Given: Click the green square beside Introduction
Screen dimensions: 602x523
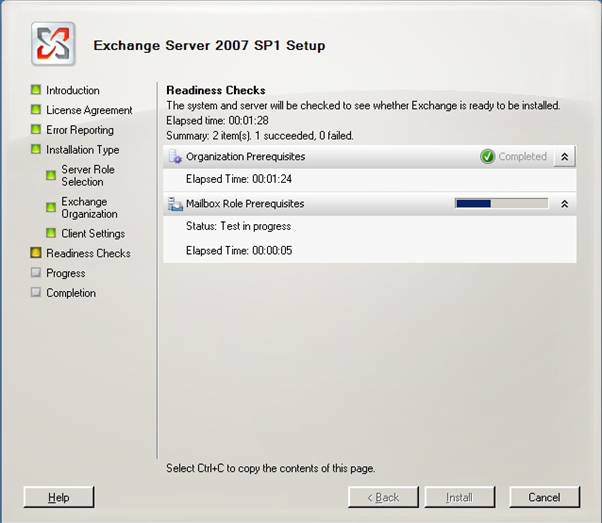Looking at the screenshot, I should click(36, 90).
